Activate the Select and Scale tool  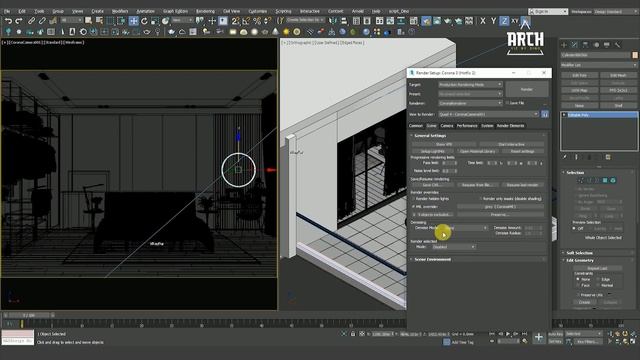click(x=155, y=20)
